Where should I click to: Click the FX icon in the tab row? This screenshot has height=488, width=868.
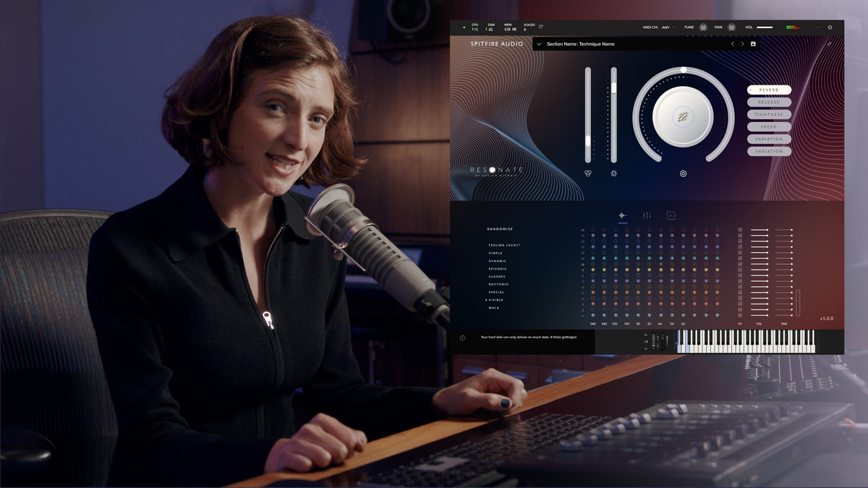coord(671,215)
